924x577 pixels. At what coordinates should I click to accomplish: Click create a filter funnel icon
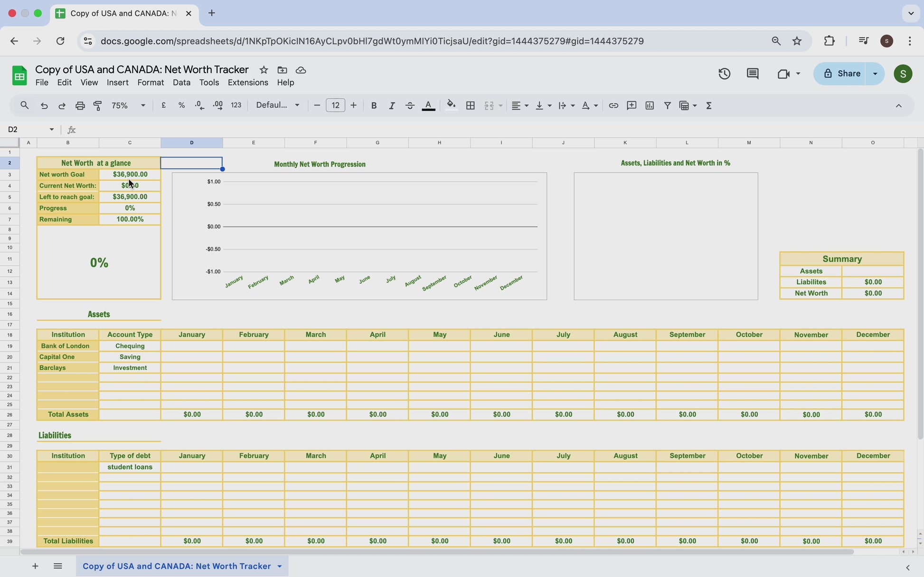click(x=667, y=105)
